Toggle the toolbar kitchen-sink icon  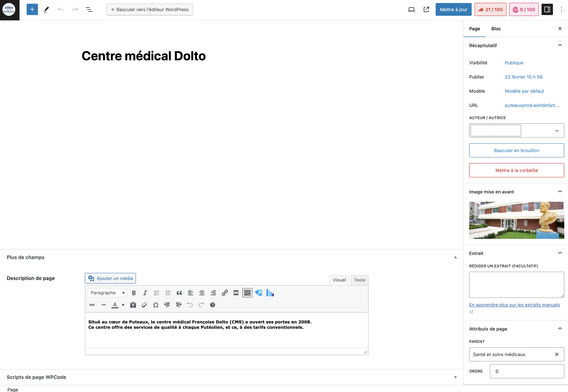[247, 293]
